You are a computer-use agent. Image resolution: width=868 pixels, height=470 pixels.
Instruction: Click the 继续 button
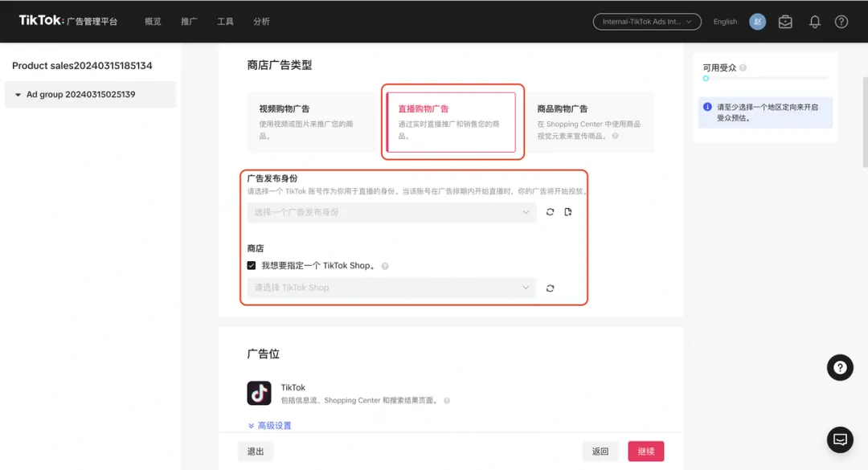click(x=646, y=452)
